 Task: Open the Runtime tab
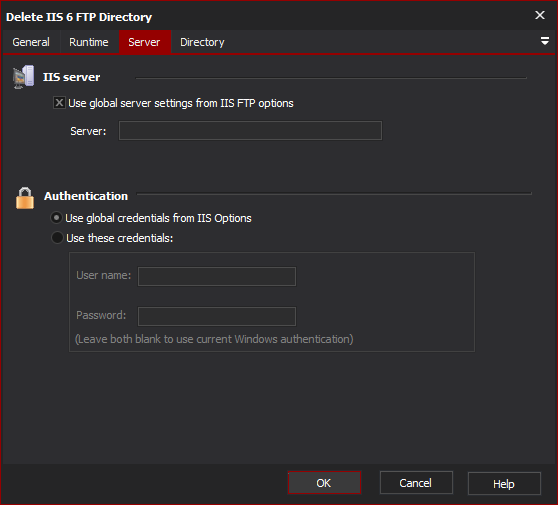pos(89,42)
